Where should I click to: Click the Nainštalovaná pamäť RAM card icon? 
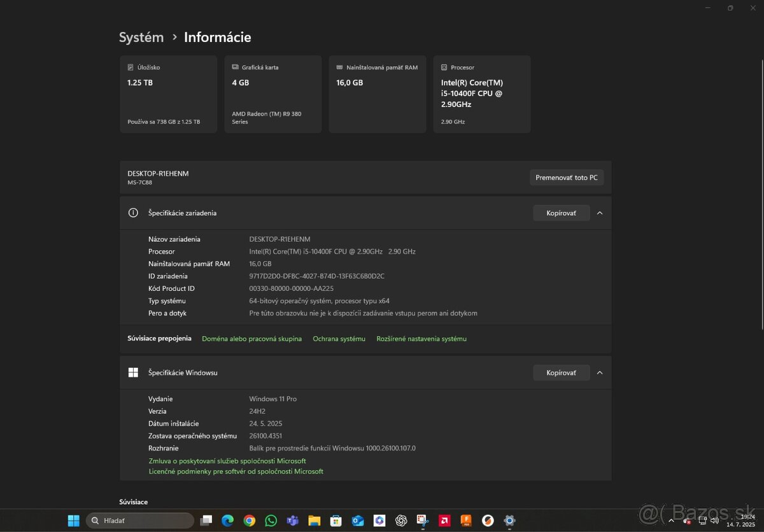click(338, 67)
